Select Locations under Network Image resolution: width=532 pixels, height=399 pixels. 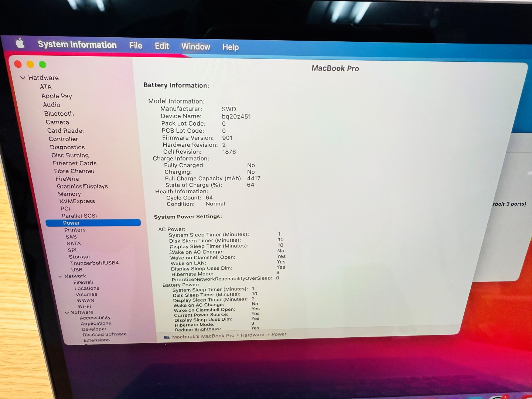click(x=87, y=289)
